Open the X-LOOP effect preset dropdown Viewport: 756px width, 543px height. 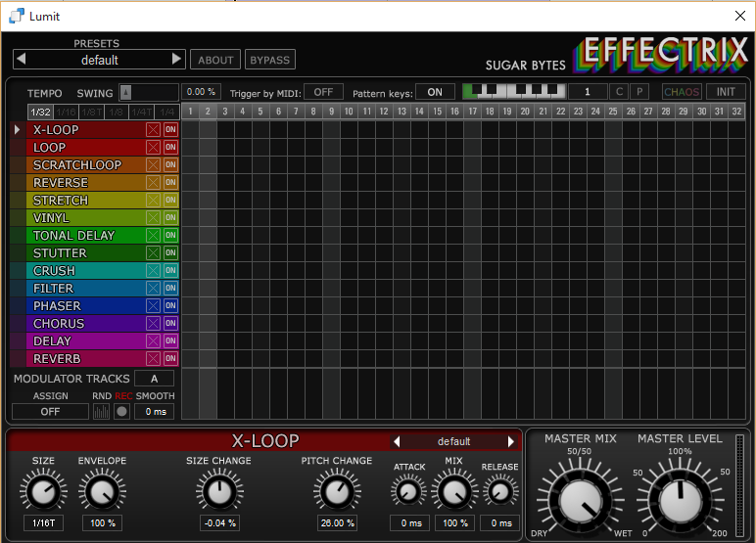click(453, 441)
